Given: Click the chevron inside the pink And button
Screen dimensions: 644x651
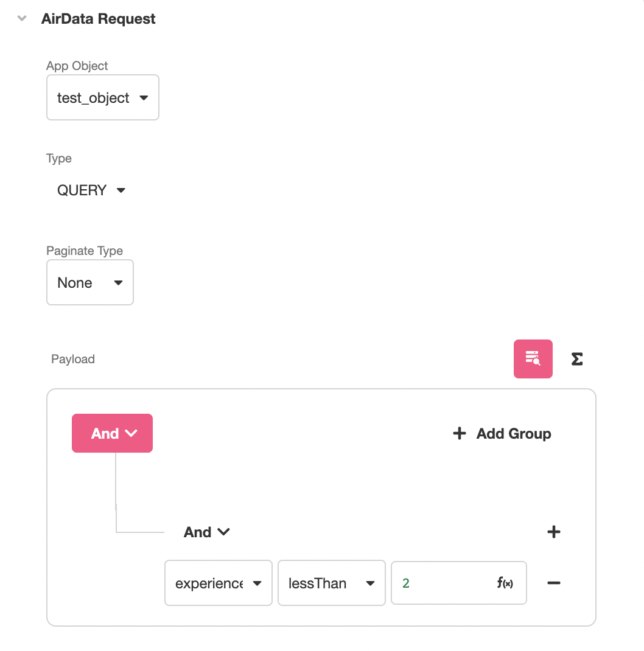Looking at the screenshot, I should (131, 433).
